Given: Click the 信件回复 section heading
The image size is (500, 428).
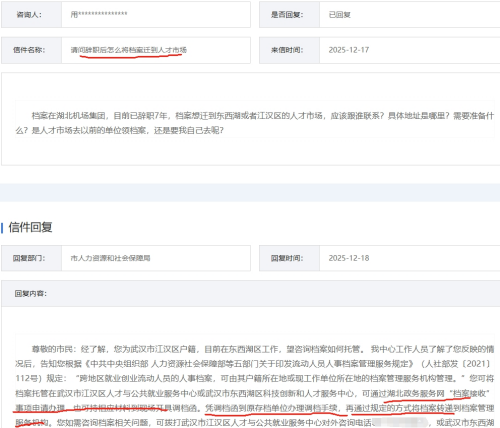Looking at the screenshot, I should pyautogui.click(x=30, y=227).
